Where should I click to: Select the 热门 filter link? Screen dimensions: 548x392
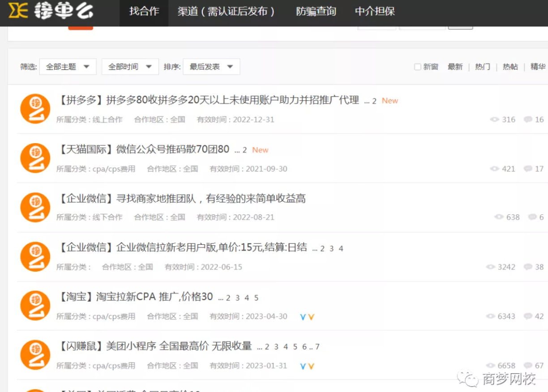(482, 67)
